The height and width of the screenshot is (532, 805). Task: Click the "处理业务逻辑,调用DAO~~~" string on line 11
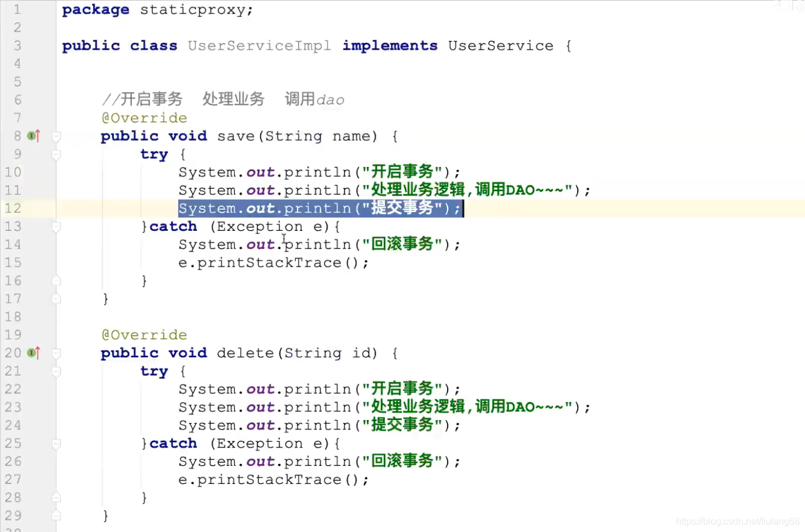[x=467, y=190]
